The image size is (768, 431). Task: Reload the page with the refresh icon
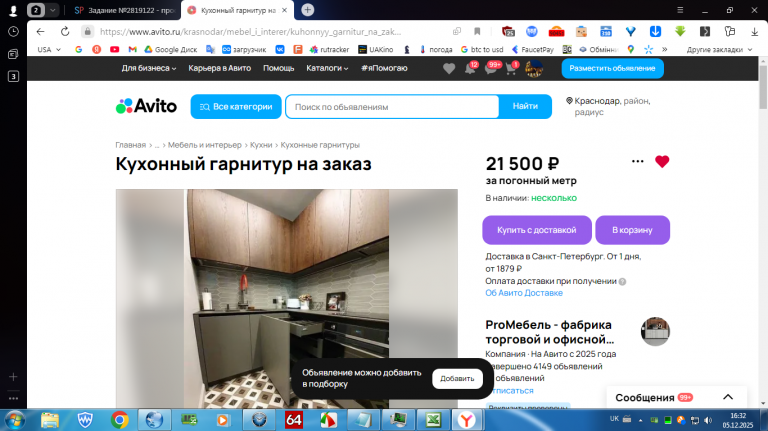point(65,31)
